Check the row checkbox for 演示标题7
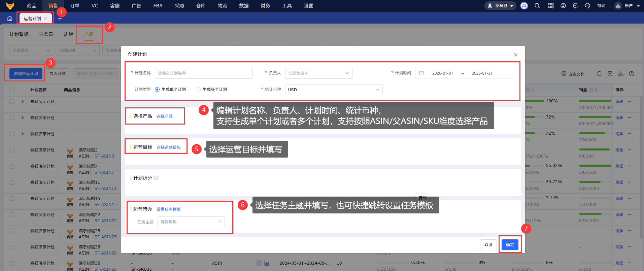This screenshot has width=644, height=271. (12, 166)
